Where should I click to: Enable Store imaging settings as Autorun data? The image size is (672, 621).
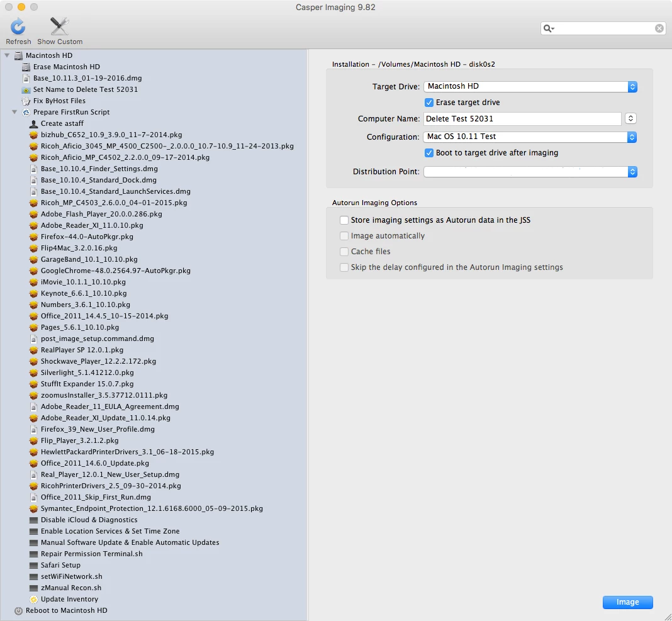344,220
